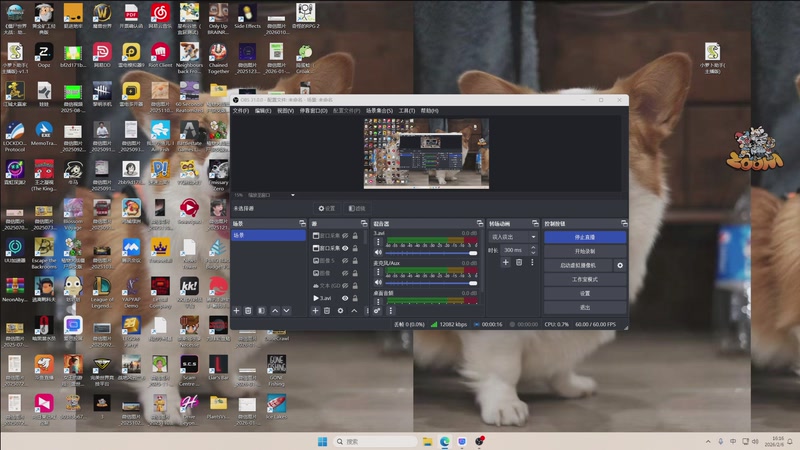Open the transition type dropdown 淡入淡出
This screenshot has height=450, width=800.
click(513, 237)
